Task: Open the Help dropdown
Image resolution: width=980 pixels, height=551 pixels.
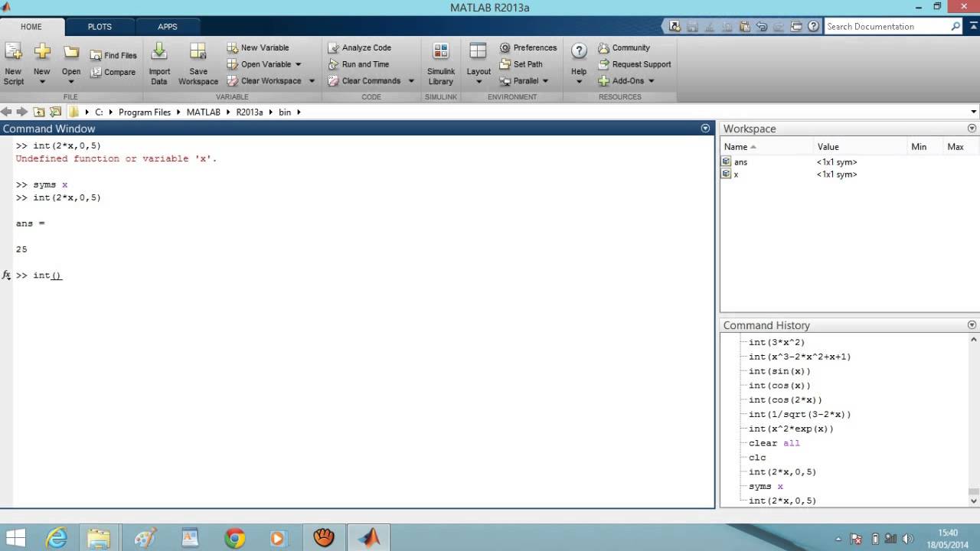Action: pyautogui.click(x=579, y=64)
